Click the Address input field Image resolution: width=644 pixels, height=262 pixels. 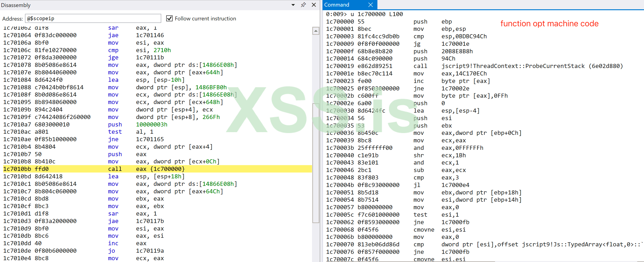tap(93, 18)
